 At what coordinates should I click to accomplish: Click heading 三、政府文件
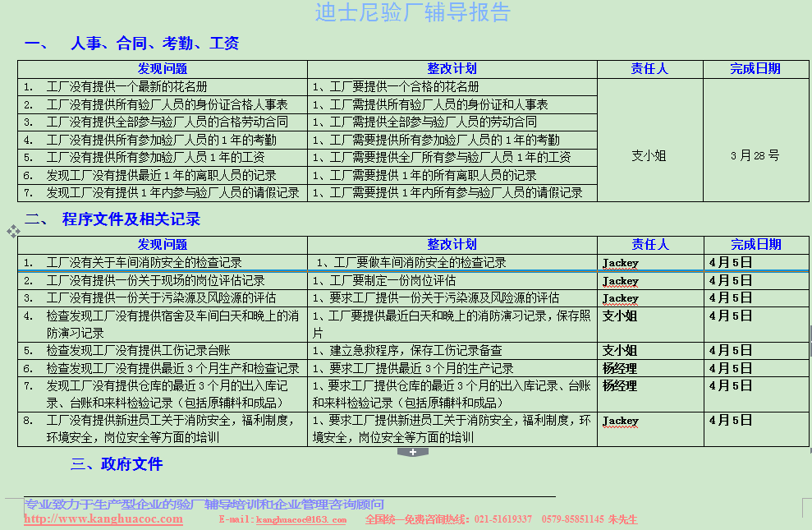point(117,463)
